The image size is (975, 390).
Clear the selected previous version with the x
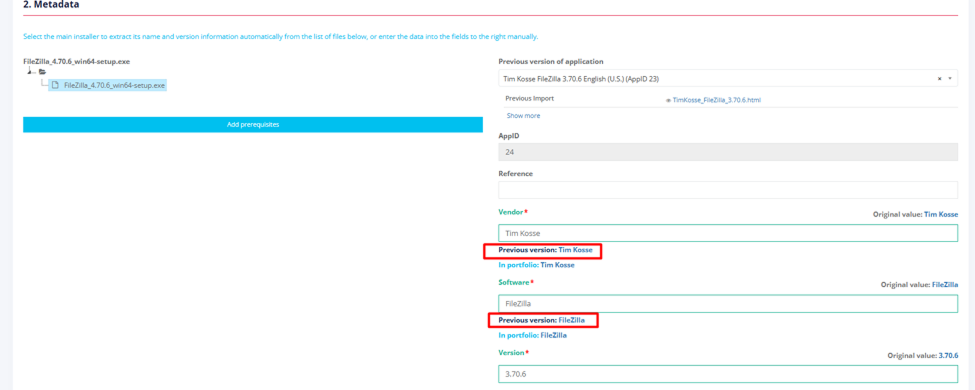[940, 79]
